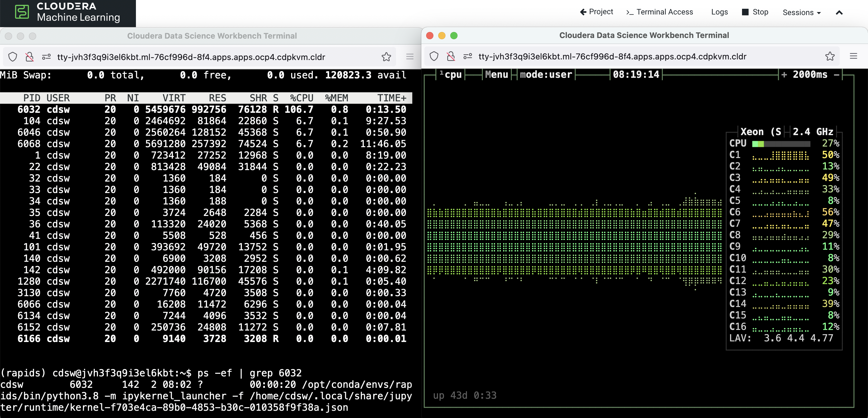Click the shield icon in left terminal window

click(12, 57)
